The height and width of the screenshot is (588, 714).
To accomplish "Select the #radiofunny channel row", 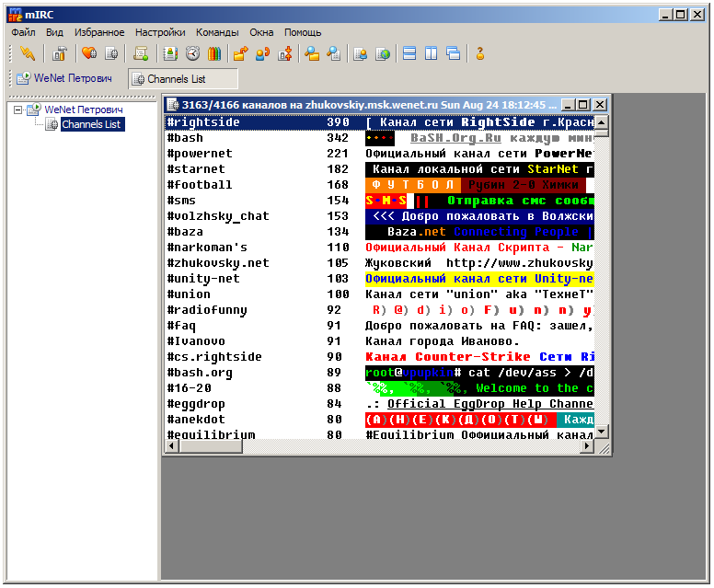I will (379, 310).
